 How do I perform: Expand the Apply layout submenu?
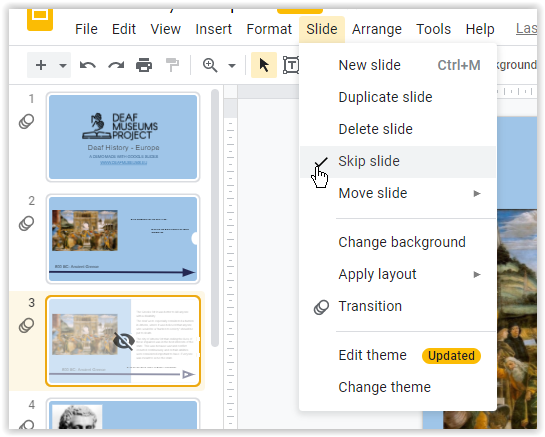(398, 274)
